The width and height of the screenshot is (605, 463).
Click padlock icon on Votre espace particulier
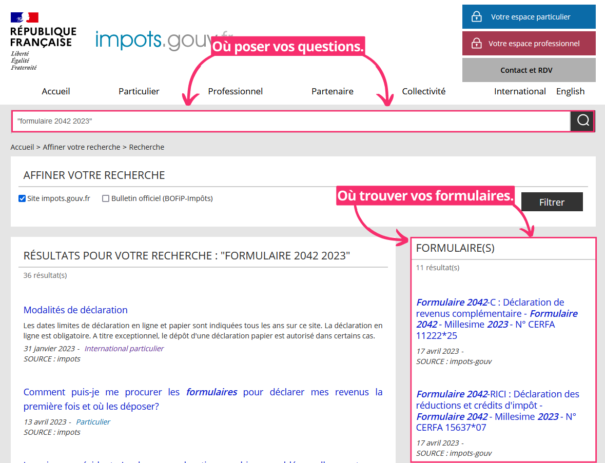click(477, 17)
